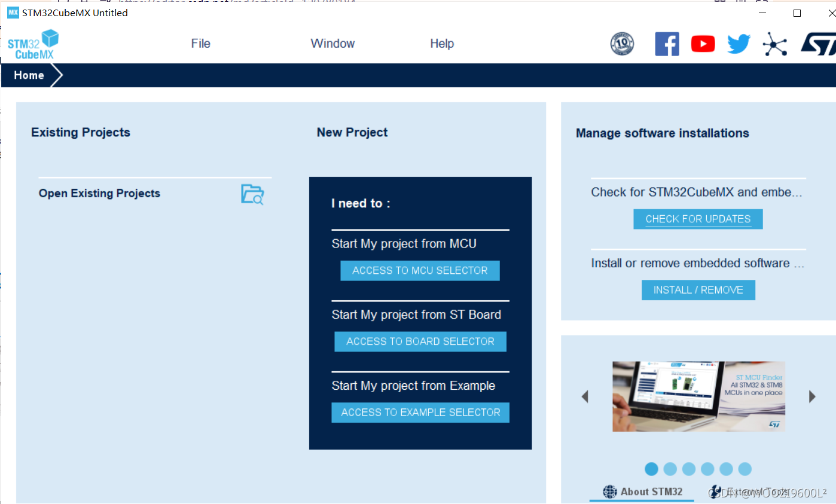The width and height of the screenshot is (836, 504).
Task: Select the fifth carousel dot
Action: point(726,469)
